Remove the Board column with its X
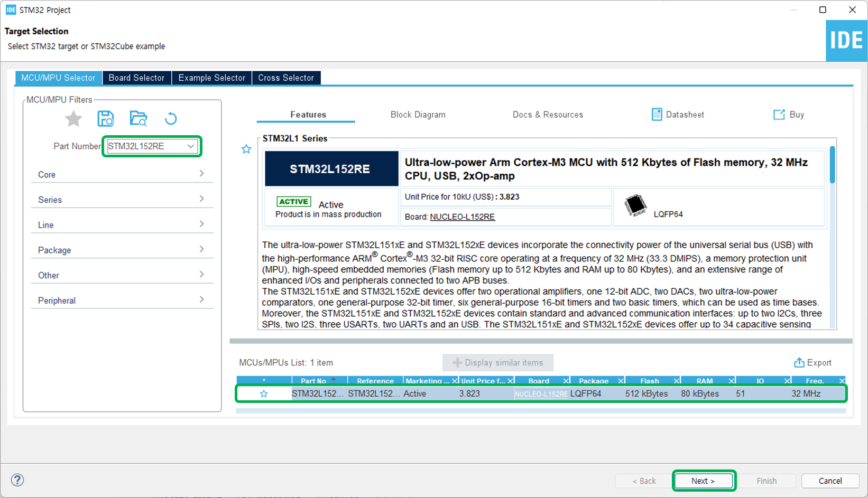The height and width of the screenshot is (498, 868). (x=566, y=381)
